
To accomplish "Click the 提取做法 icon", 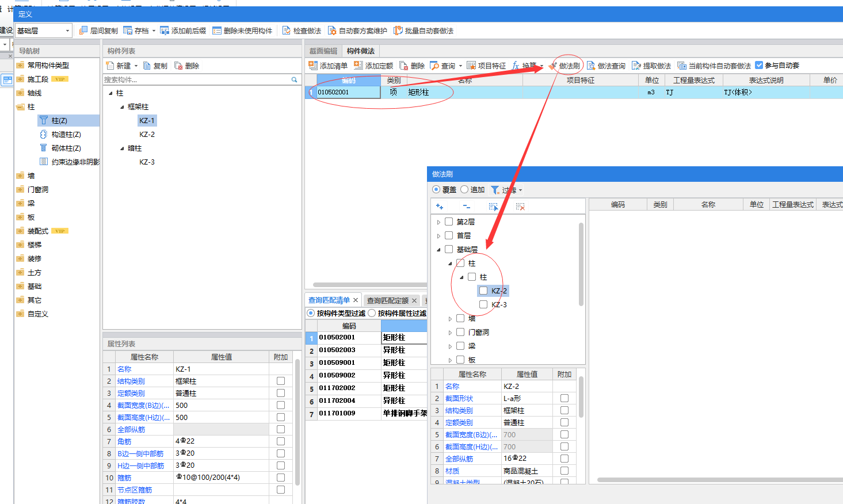I will click(636, 66).
